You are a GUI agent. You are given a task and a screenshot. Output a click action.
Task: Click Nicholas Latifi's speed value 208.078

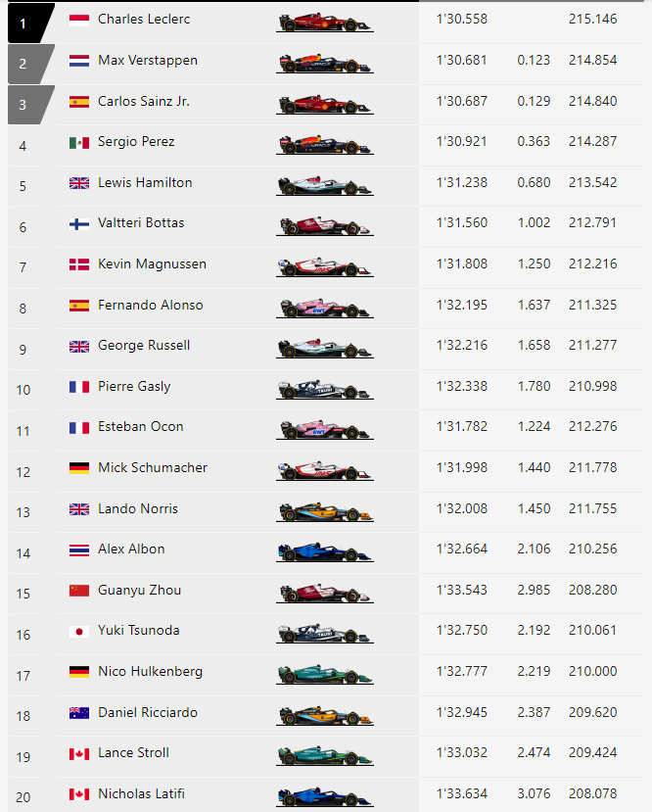(x=592, y=793)
